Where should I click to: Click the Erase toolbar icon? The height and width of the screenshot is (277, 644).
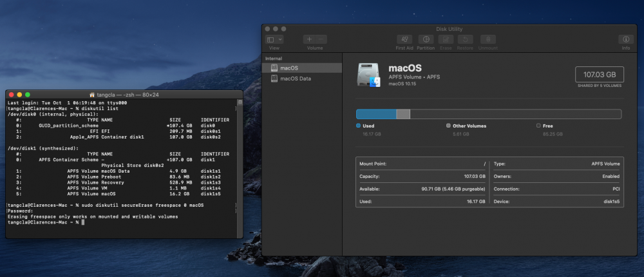446,39
